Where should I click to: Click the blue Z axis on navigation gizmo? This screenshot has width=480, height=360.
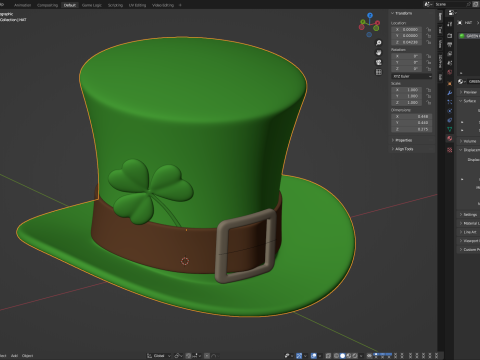tap(370, 15)
